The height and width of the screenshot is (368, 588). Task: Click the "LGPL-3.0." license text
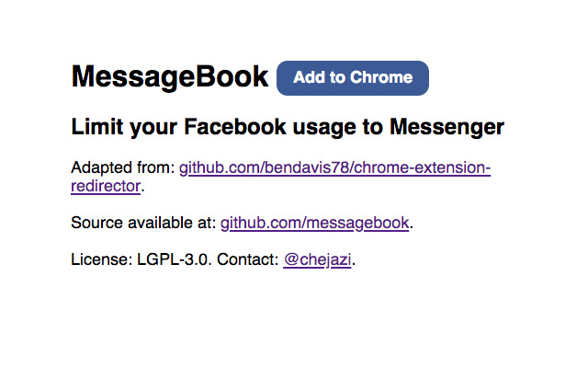[175, 259]
